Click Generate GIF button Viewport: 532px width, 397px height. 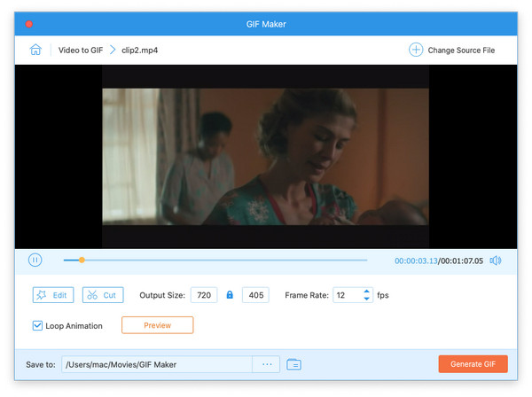tap(473, 364)
